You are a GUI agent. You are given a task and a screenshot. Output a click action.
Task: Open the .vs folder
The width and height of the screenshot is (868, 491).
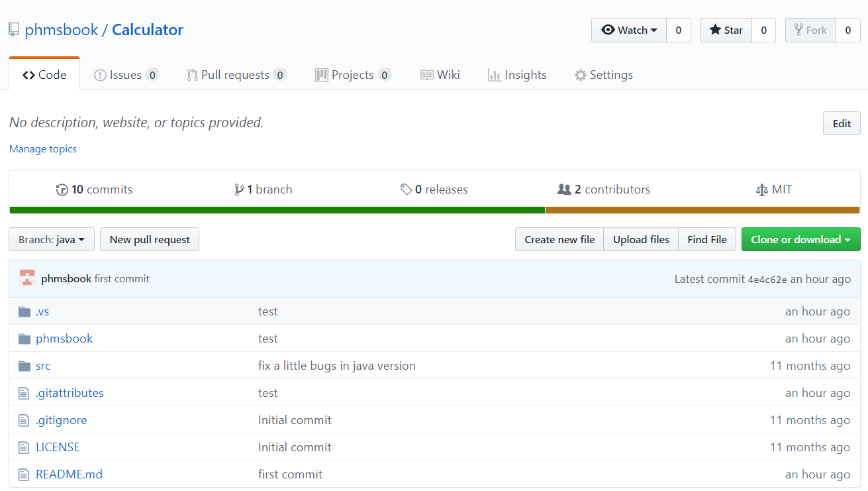(x=42, y=311)
